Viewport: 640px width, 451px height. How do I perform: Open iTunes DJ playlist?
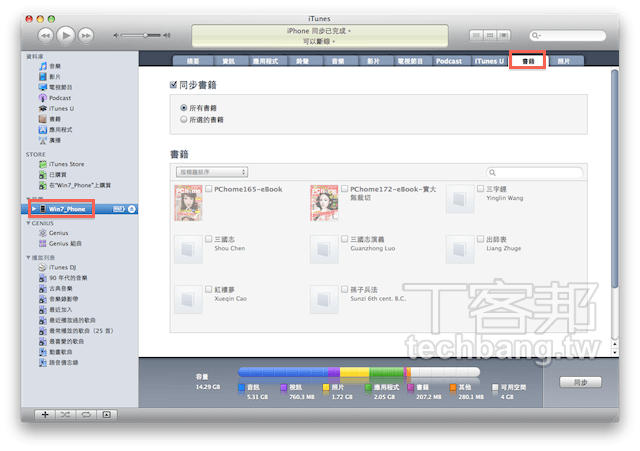point(57,267)
